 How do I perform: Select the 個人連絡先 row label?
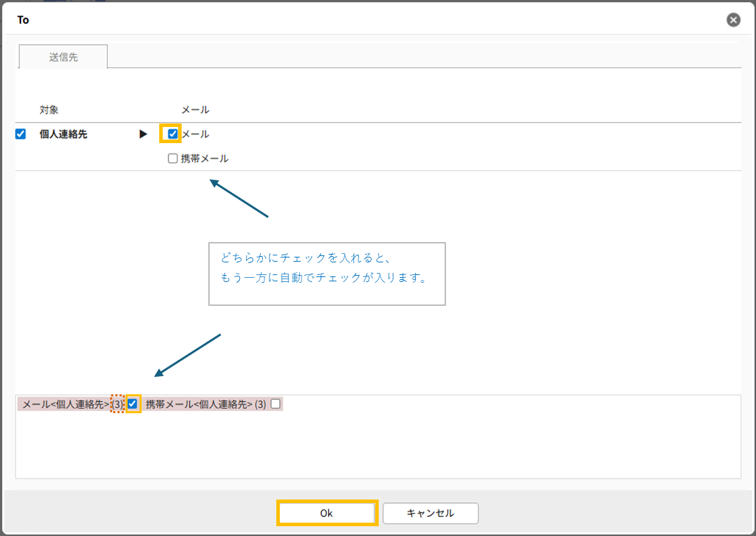[x=63, y=134]
